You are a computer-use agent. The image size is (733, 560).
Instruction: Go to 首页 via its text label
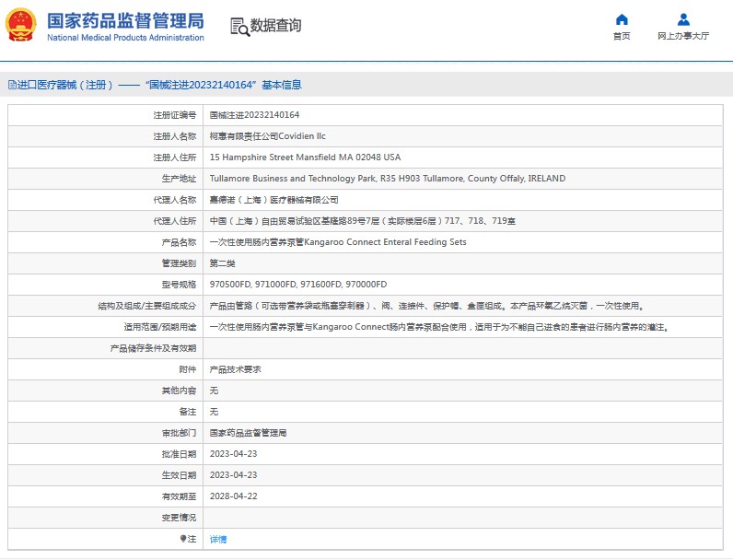(622, 37)
